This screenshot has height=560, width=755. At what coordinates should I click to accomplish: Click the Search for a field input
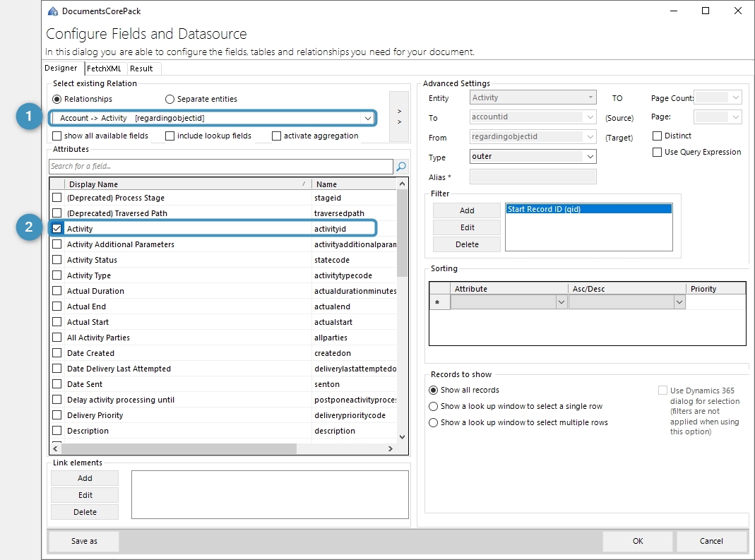point(221,167)
